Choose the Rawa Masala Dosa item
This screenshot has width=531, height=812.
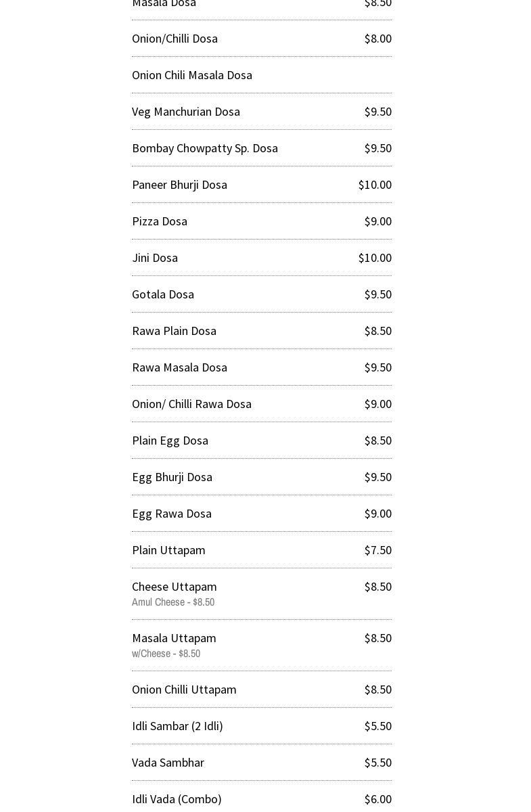[179, 367]
